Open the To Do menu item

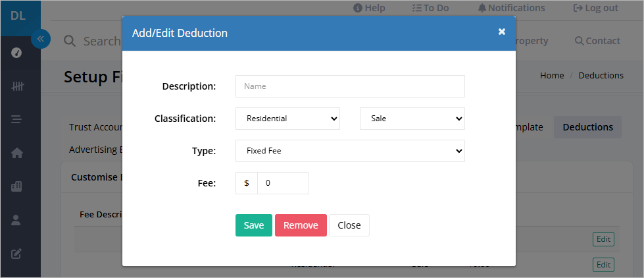430,8
